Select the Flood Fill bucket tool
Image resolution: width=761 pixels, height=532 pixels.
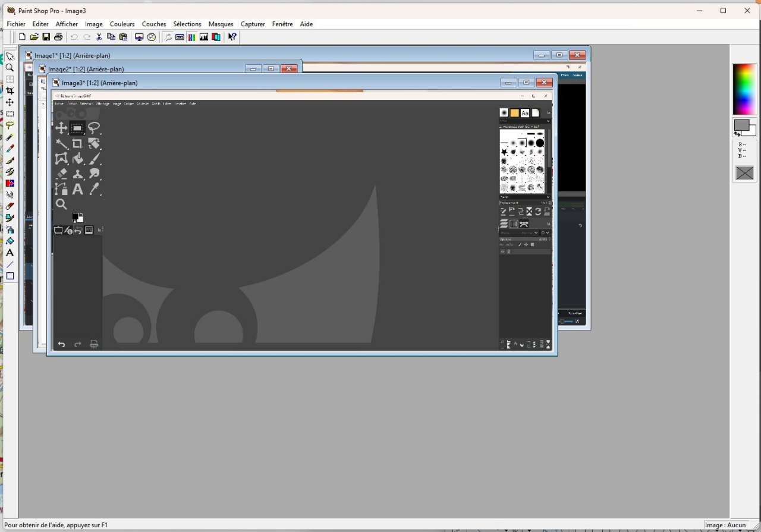tap(10, 241)
